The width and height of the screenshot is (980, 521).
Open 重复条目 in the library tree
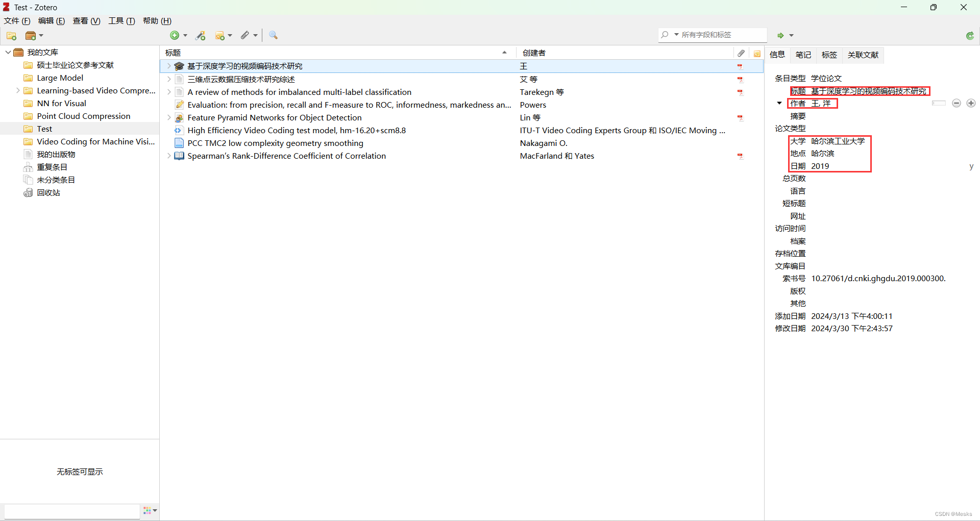click(52, 167)
